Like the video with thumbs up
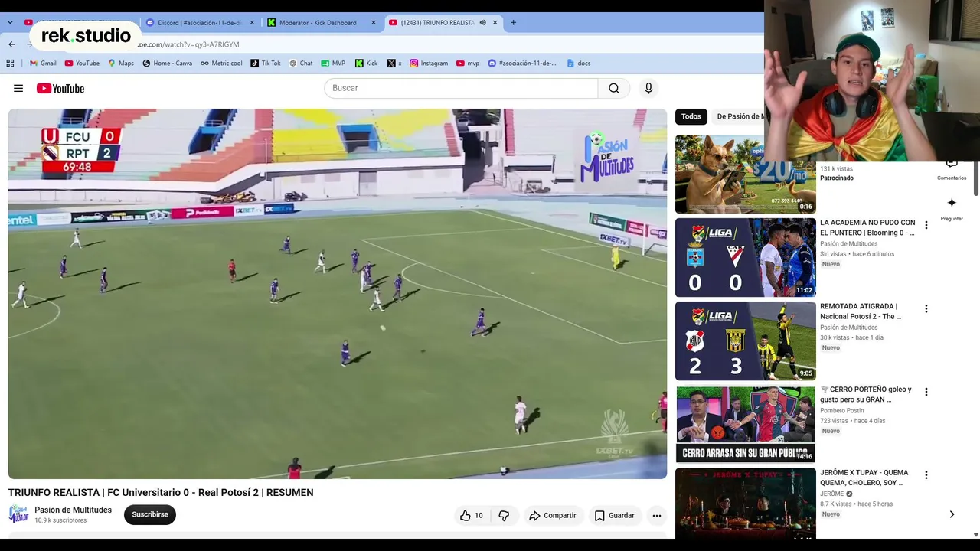The image size is (980, 551). tap(471, 516)
